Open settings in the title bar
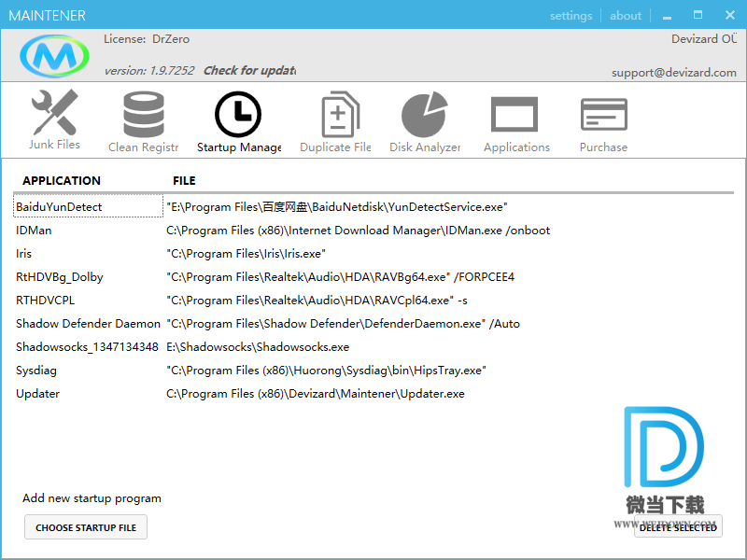The width and height of the screenshot is (747, 560). click(x=571, y=16)
